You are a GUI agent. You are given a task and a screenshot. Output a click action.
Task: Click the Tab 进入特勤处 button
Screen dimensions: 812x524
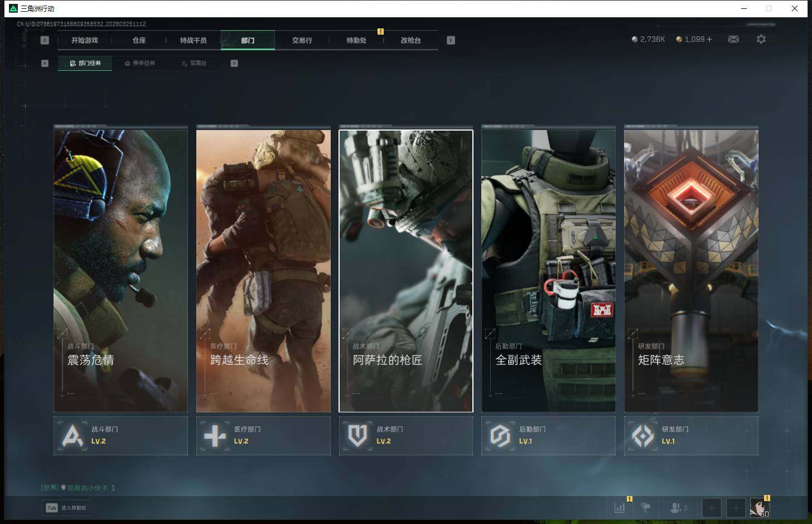pos(66,508)
